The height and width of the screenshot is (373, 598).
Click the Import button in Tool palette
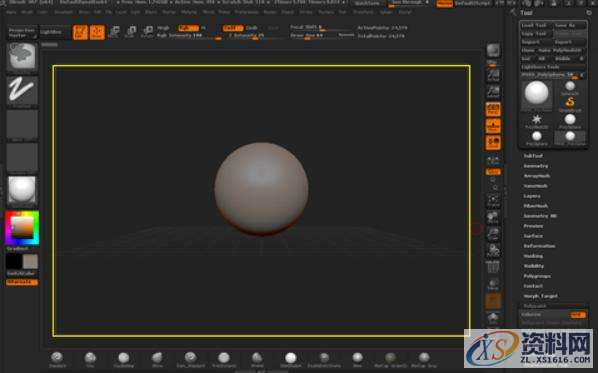point(537,42)
